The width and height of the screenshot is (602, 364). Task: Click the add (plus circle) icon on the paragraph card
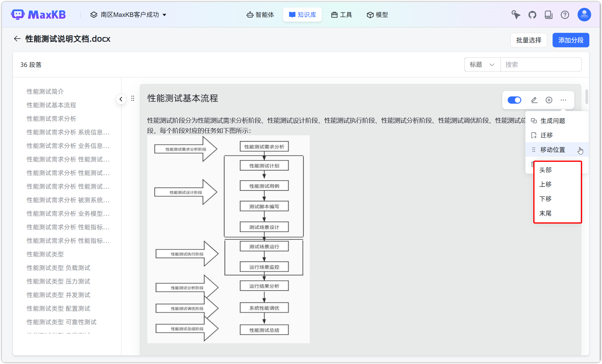pyautogui.click(x=549, y=100)
